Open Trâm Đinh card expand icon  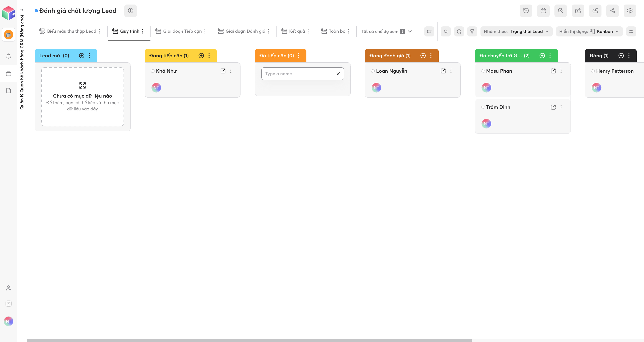pyautogui.click(x=553, y=107)
